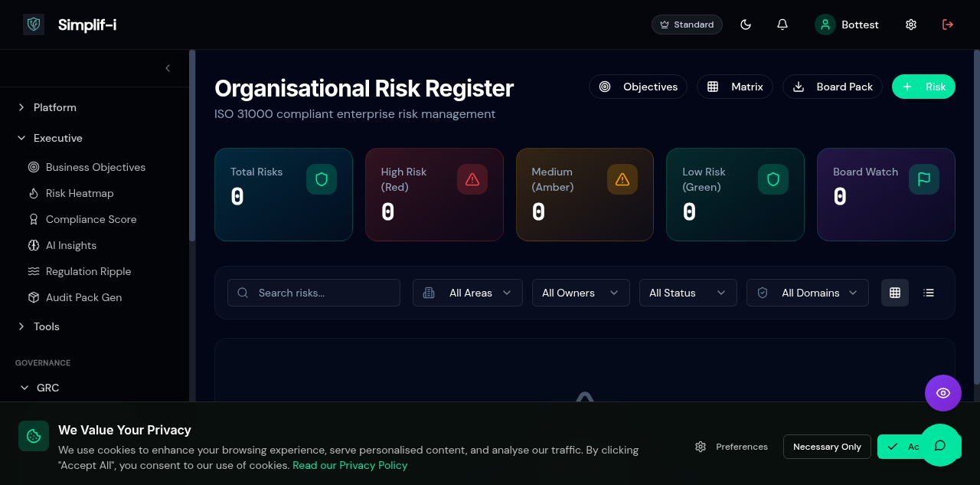Click the purple eye floating button

pos(943,393)
